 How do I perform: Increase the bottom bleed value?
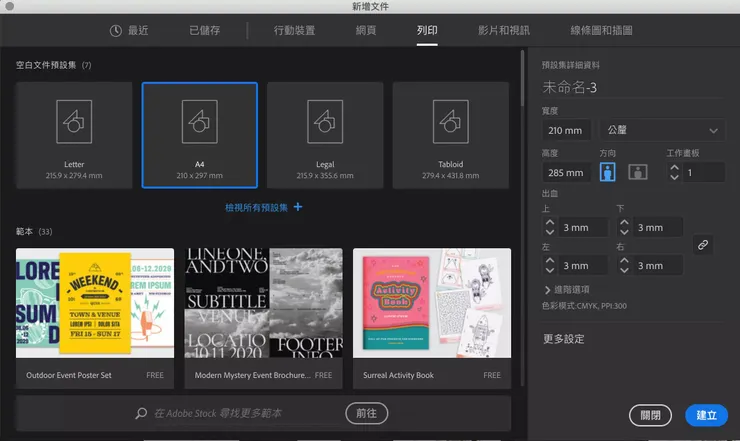(624, 222)
